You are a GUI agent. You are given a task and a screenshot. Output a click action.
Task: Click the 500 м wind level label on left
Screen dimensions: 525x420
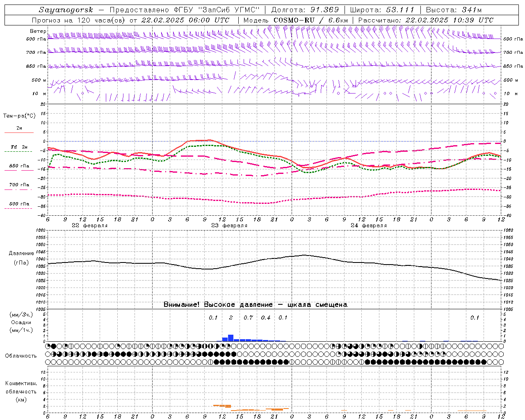click(39, 80)
